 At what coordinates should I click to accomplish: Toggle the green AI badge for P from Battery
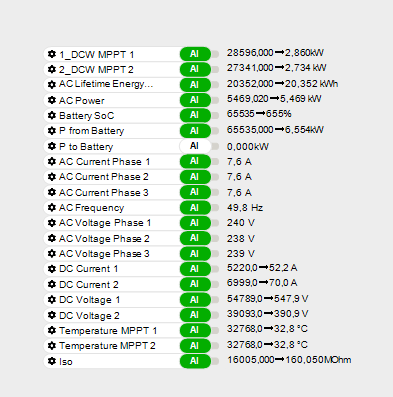point(195,131)
